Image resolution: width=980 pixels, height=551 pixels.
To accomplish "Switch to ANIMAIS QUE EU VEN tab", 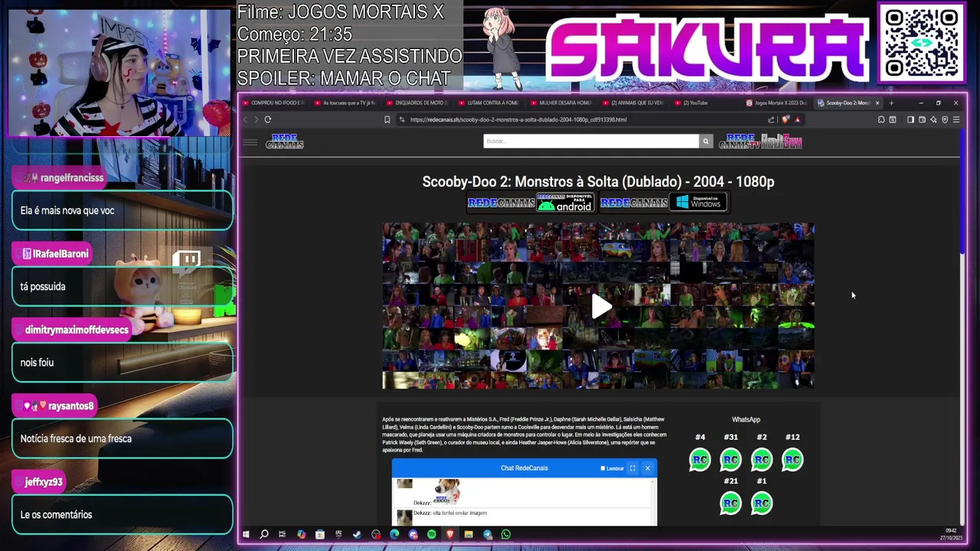I will pyautogui.click(x=632, y=103).
